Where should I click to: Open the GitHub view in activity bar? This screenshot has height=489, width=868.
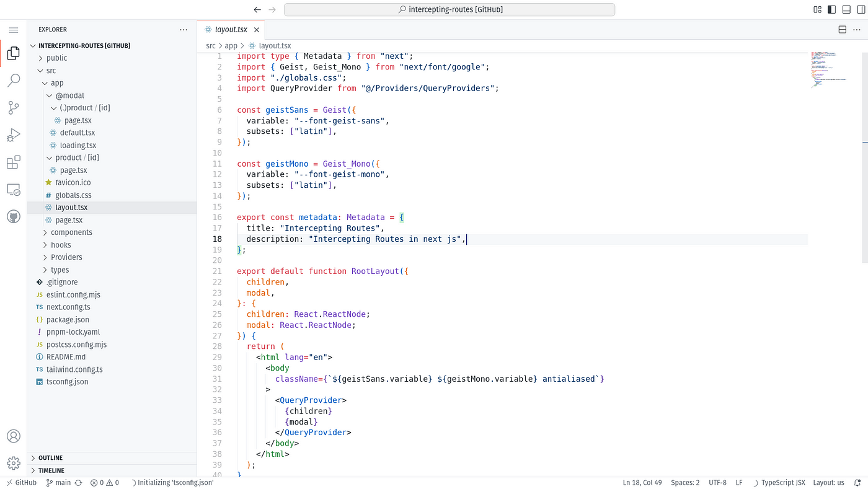(13, 217)
